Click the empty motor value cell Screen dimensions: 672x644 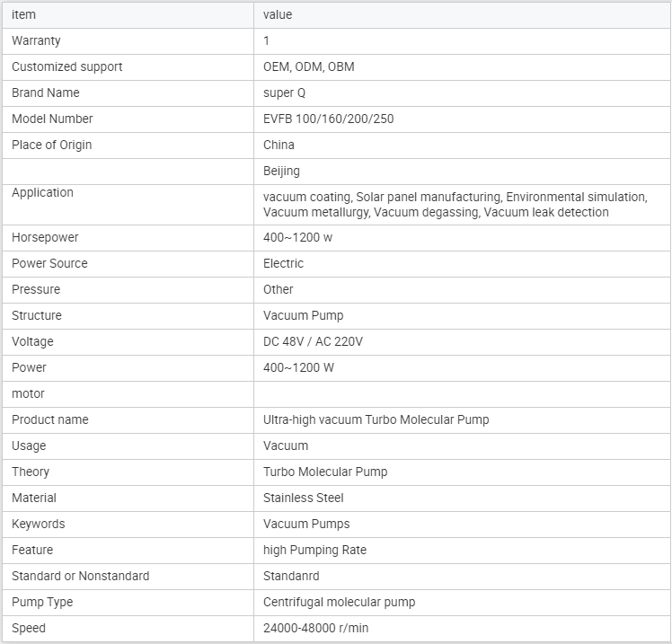point(462,393)
